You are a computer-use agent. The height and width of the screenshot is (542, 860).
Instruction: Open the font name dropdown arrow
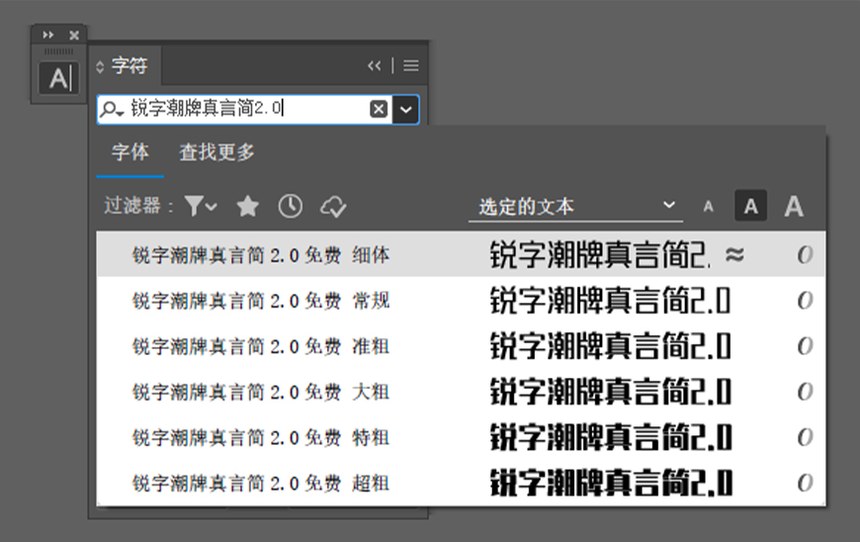(405, 109)
